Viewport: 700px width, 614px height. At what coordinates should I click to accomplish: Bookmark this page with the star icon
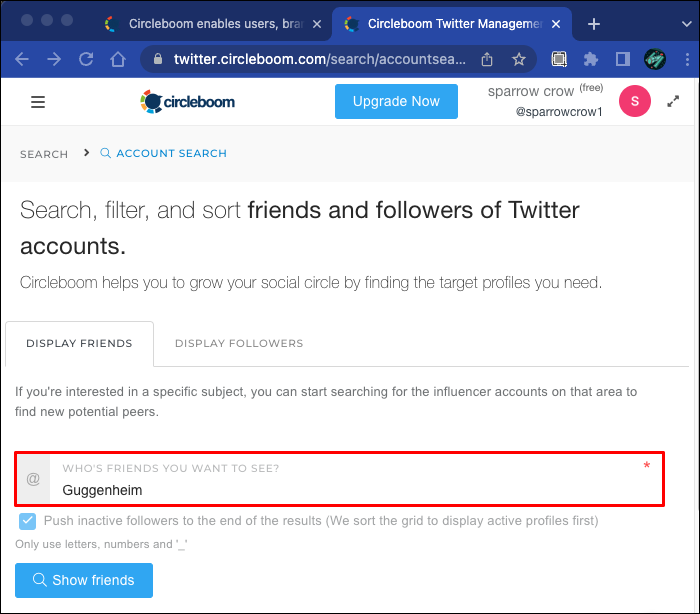pos(519,59)
